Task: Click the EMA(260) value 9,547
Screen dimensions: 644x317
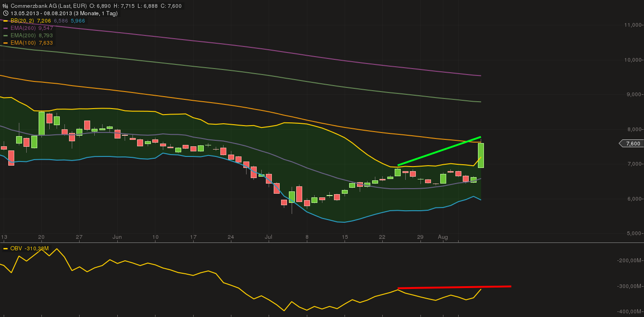Action: pos(46,28)
